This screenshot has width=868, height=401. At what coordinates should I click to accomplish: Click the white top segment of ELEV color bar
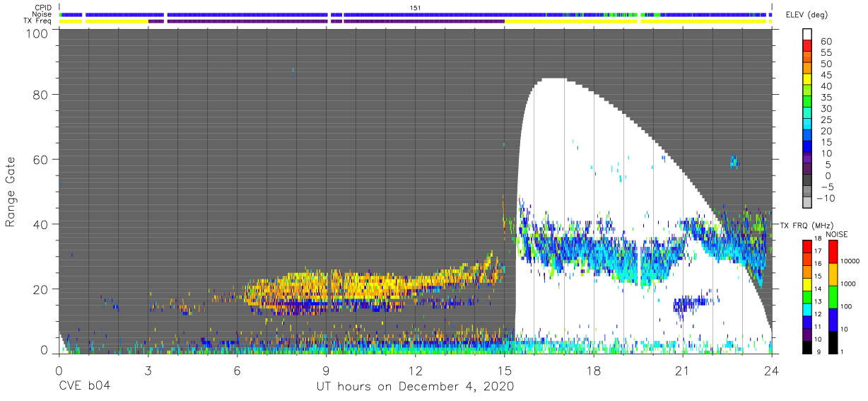click(809, 35)
